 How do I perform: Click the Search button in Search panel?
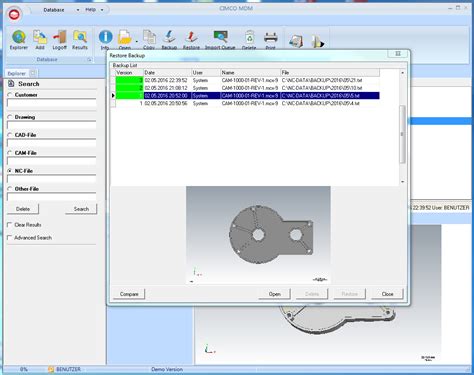(81, 209)
